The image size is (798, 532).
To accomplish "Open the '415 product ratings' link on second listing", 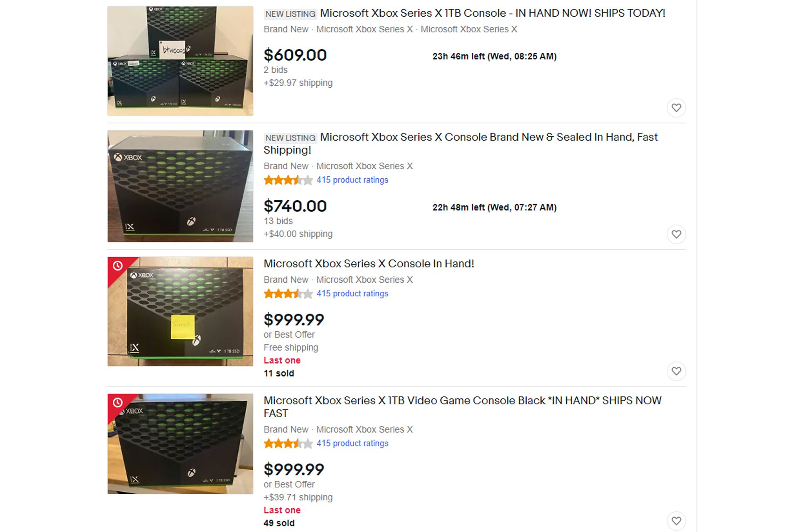I will click(352, 180).
